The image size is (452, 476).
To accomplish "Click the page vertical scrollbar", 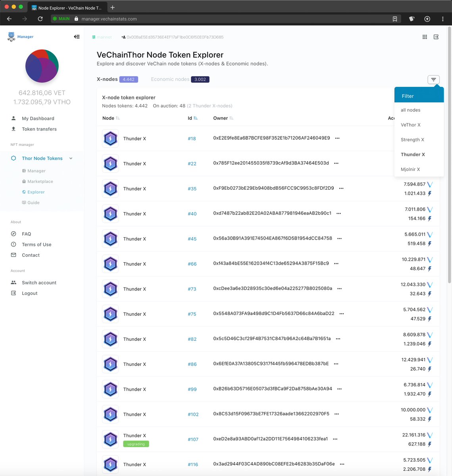I will pyautogui.click(x=450, y=155).
